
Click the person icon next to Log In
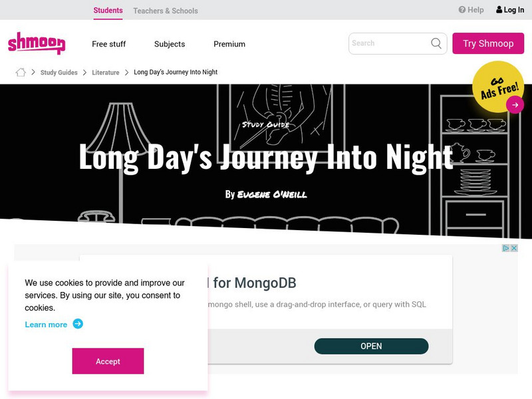(499, 9)
